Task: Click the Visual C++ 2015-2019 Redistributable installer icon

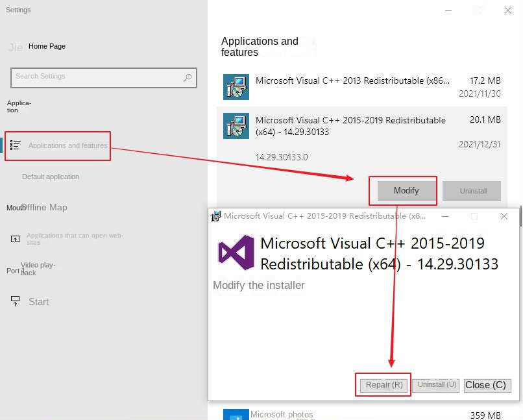Action: [x=236, y=126]
